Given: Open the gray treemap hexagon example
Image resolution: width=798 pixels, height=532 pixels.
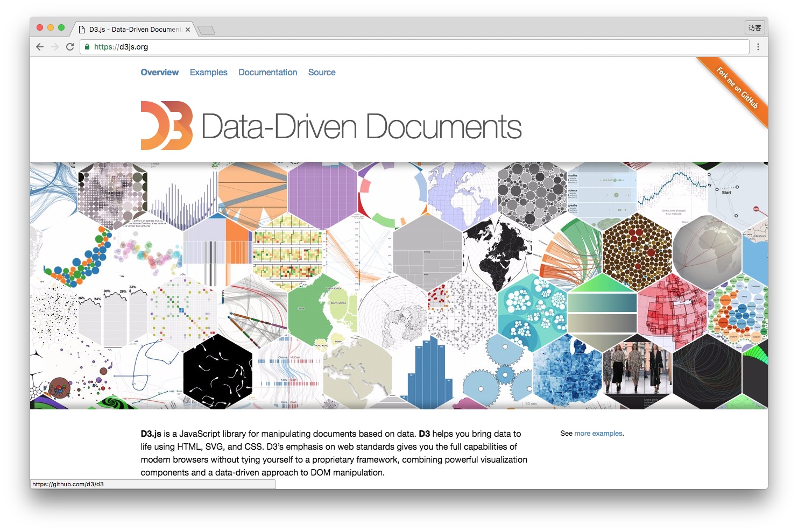Looking at the screenshot, I should point(428,253).
